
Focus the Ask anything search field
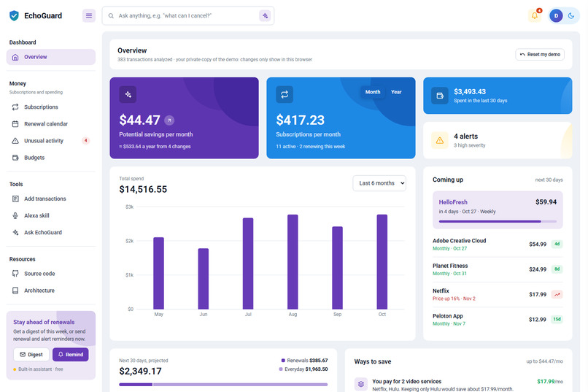[187, 16]
